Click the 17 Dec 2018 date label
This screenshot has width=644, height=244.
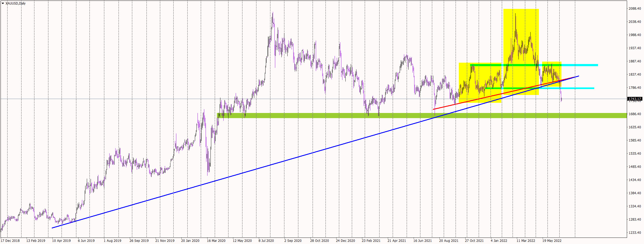(10, 241)
